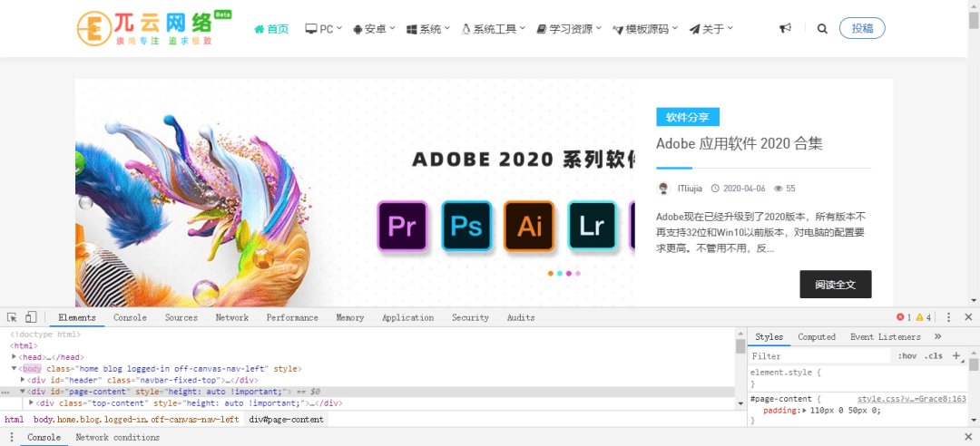
Task: Click the announcement megaphone icon
Action: (786, 28)
